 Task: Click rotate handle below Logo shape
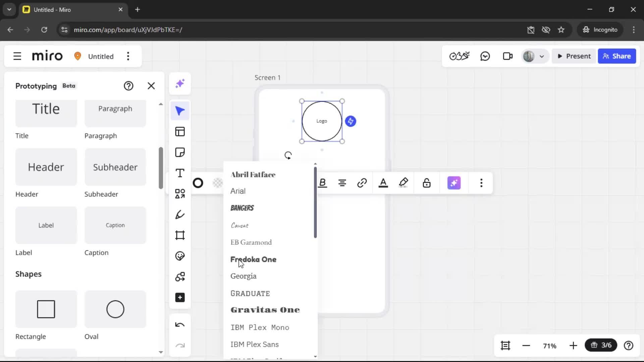point(288,155)
